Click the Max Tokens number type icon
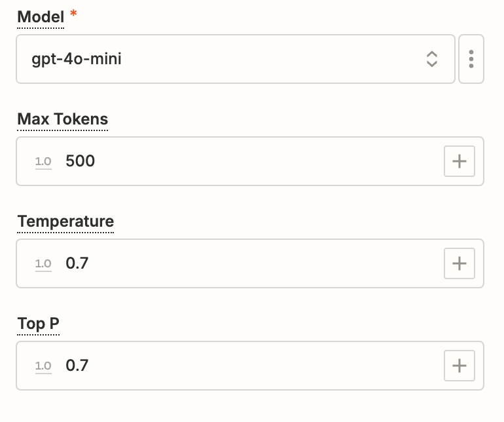This screenshot has width=504, height=422. pos(43,161)
